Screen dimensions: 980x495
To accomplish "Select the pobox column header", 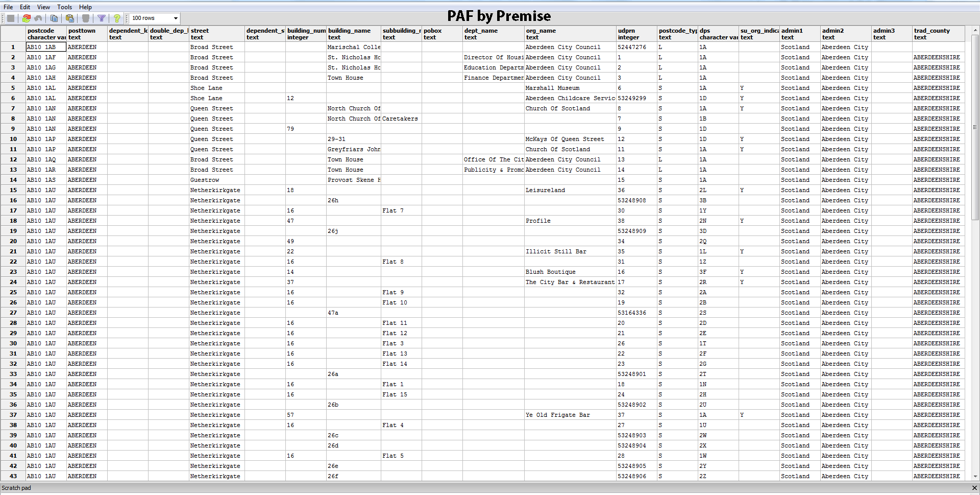I will pyautogui.click(x=442, y=34).
